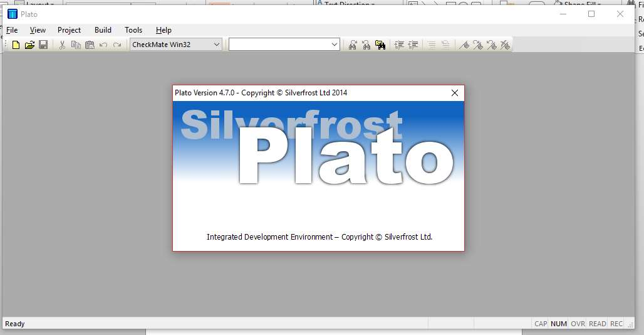Screen dimensions: 644x335
Task: Click the Copy icon in toolbar
Action: point(76,45)
